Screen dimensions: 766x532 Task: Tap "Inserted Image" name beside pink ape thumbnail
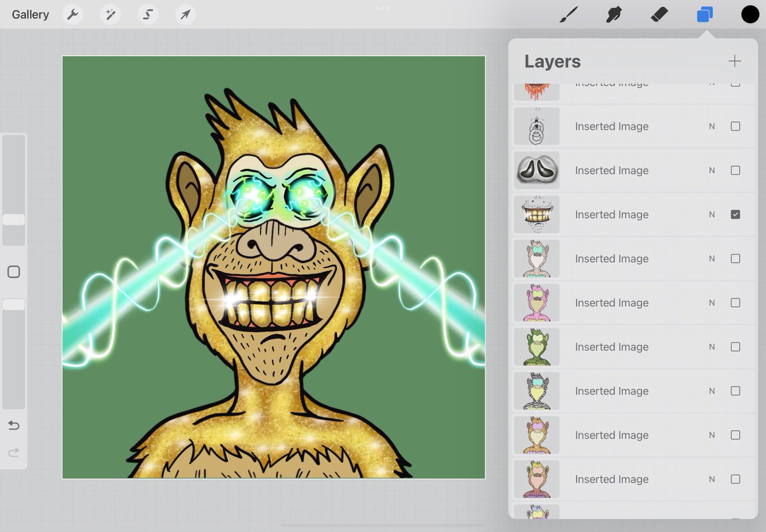[612, 302]
